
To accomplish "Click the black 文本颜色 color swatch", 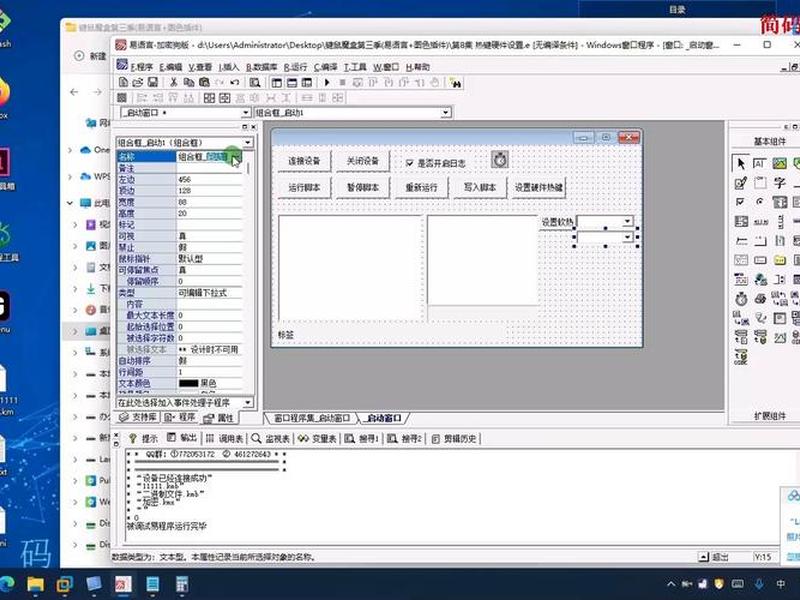I will [x=188, y=383].
